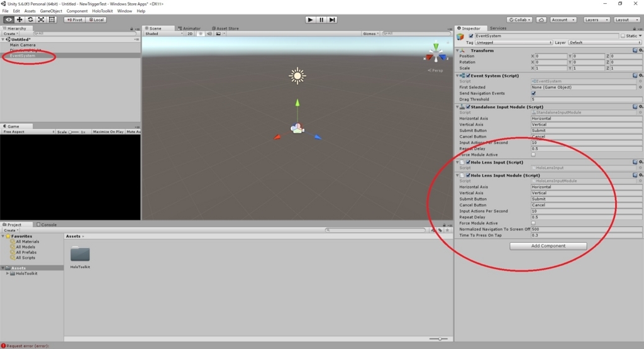Open the Gizmos dropdown
Screen dimensions: 644x349
370,34
